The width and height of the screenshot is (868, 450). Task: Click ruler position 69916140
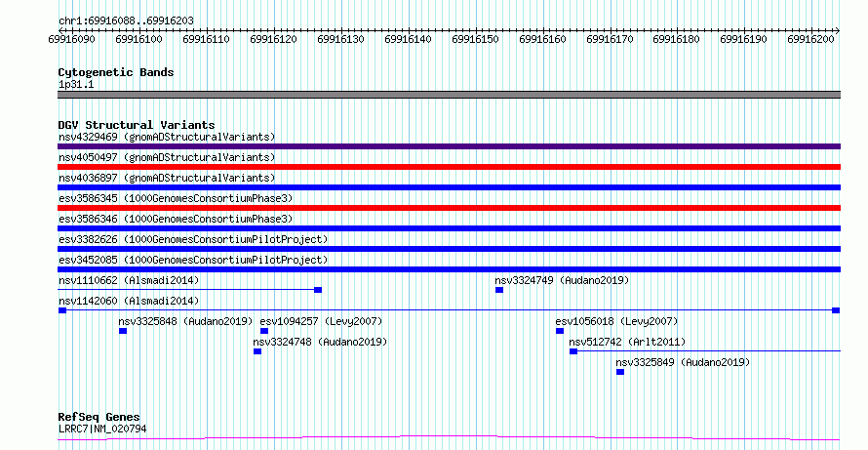[408, 39]
